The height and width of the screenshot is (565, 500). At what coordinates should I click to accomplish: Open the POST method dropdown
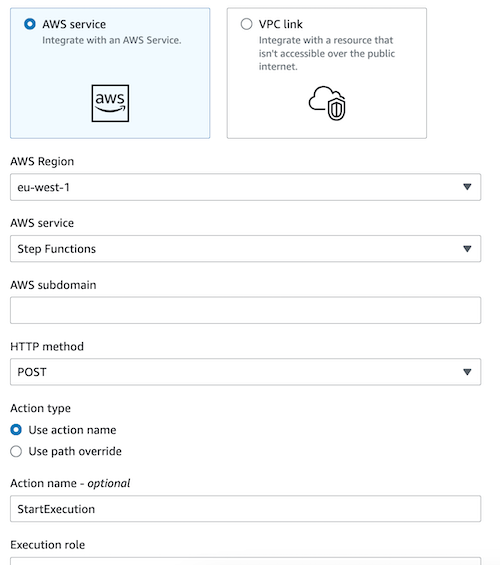(245, 372)
